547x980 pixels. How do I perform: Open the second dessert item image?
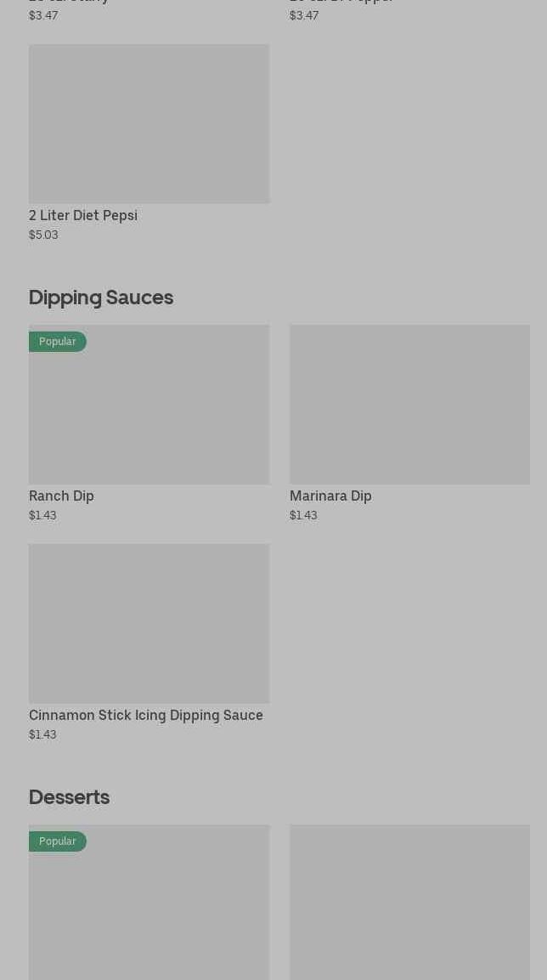click(x=409, y=902)
